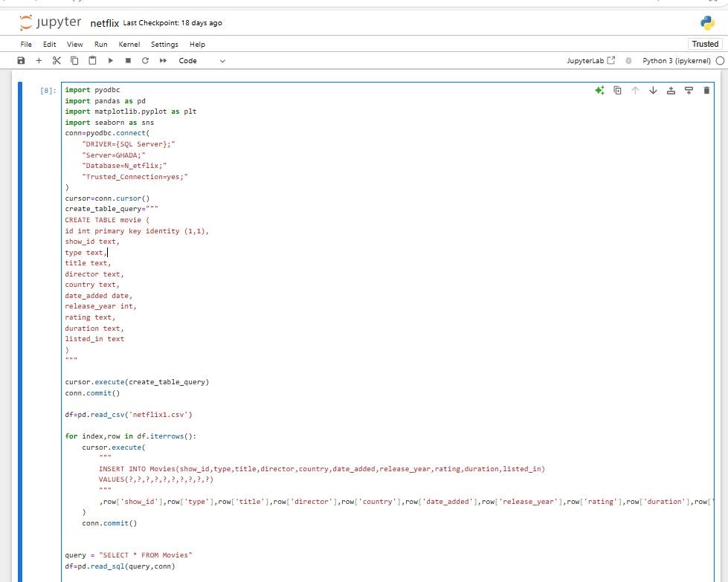Delete this cell with the trash icon

706,91
